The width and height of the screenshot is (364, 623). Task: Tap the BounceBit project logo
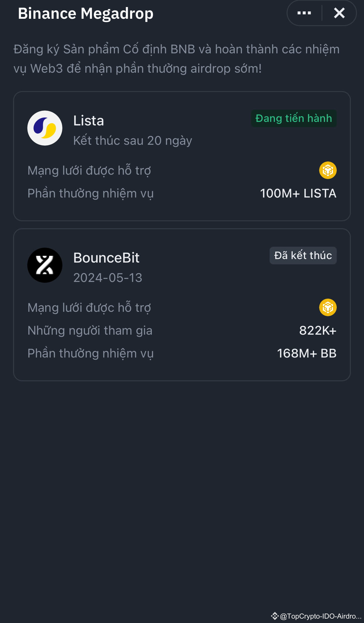pos(45,265)
